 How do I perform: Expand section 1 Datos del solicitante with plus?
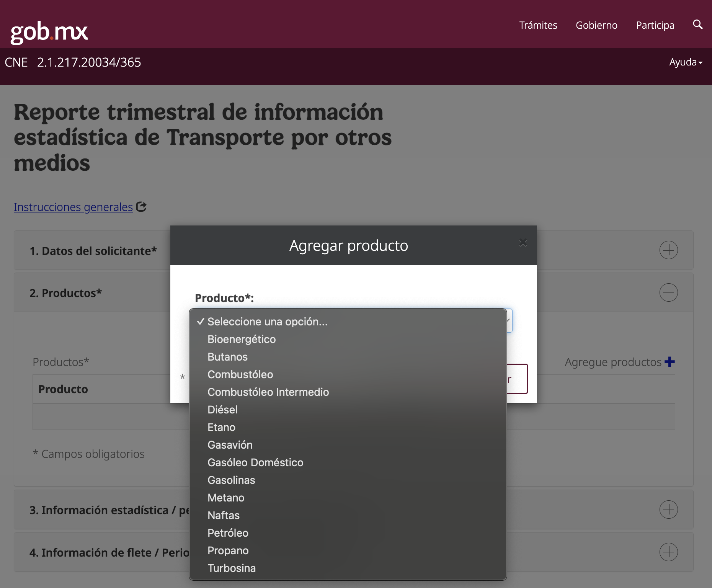tap(669, 250)
